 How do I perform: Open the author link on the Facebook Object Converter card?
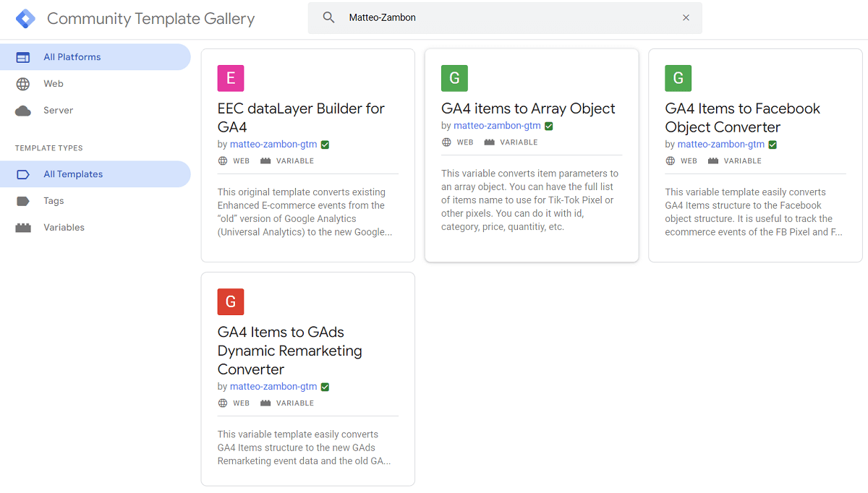pos(721,145)
